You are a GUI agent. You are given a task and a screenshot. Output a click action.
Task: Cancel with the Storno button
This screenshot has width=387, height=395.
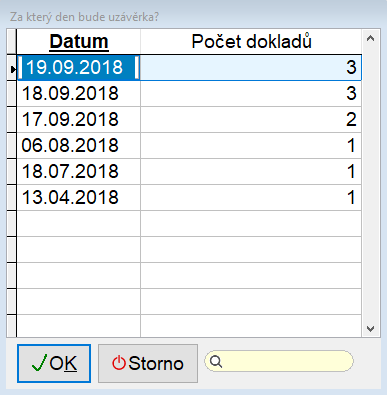pos(148,363)
